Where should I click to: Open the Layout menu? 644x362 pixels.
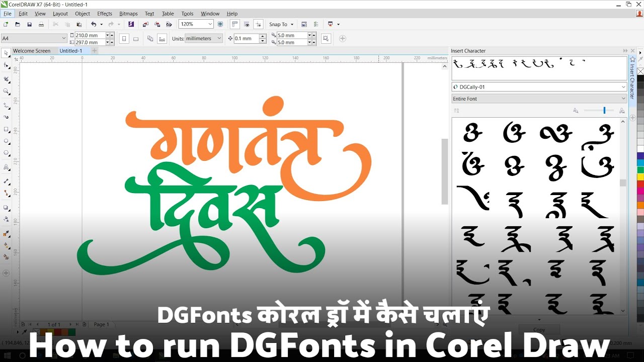(60, 14)
